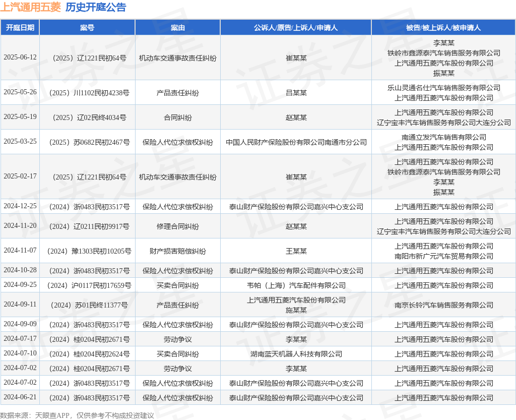516x420 pixels.
Task: Select date cell 2025-03-25
Action: click(20, 142)
